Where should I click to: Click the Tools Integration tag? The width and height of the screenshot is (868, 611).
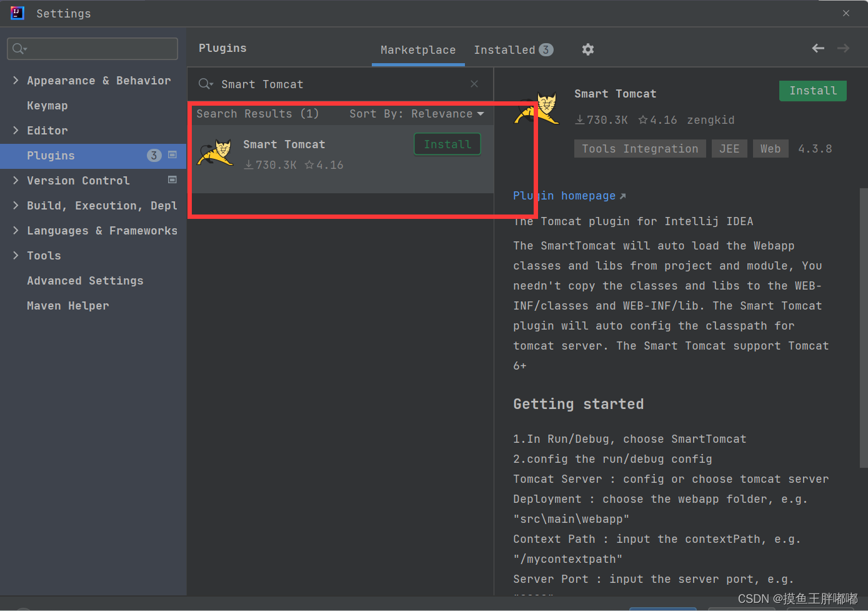[640, 149]
